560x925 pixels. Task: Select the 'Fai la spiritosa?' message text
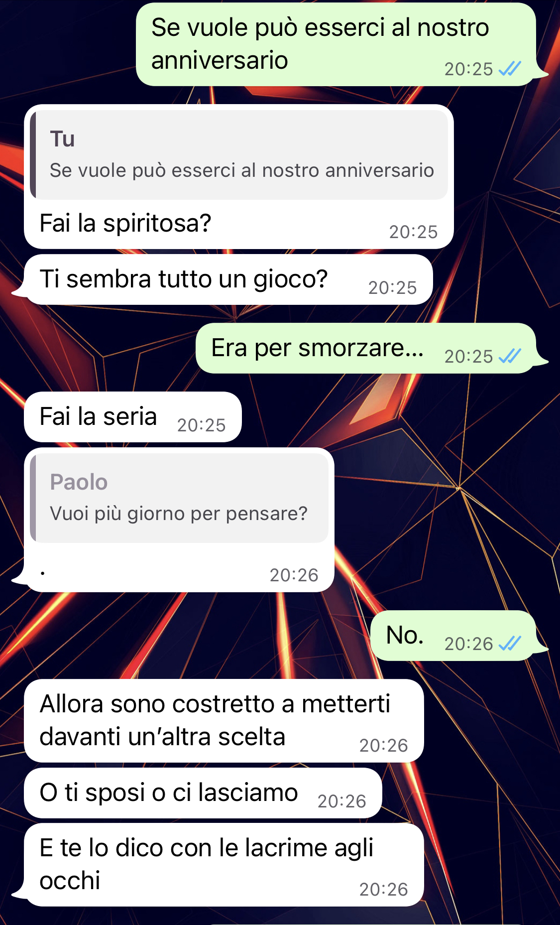(125, 223)
